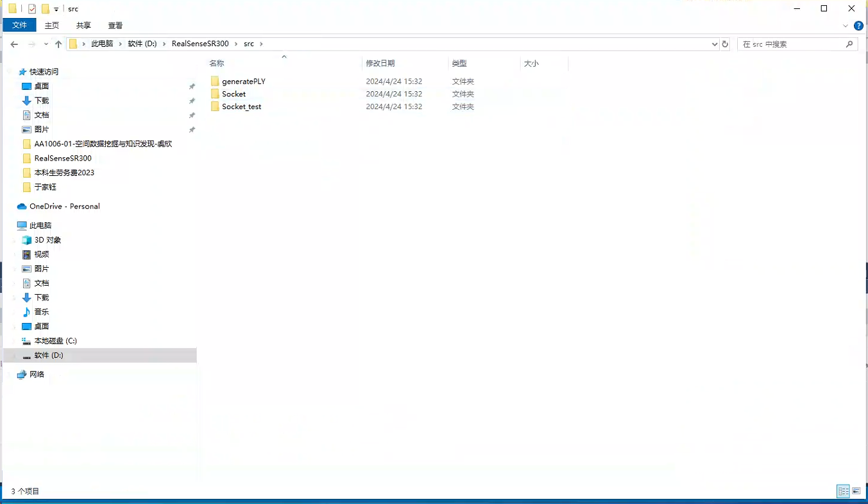Open 桌面 under This PC
The image size is (868, 504).
[42, 326]
